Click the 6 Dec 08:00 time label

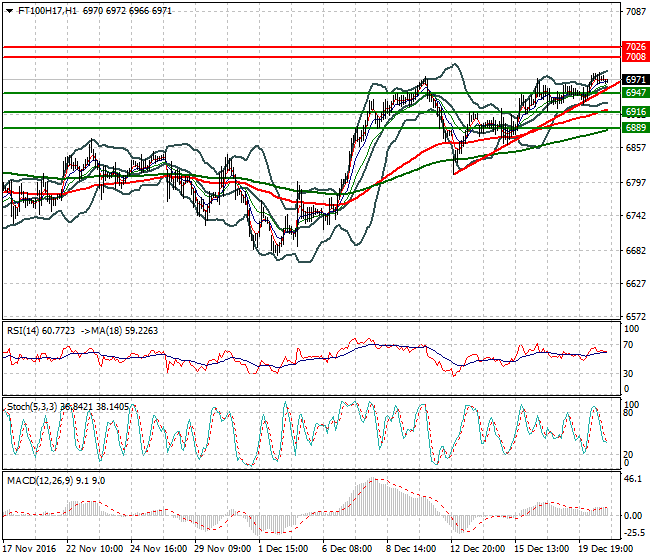click(x=347, y=549)
